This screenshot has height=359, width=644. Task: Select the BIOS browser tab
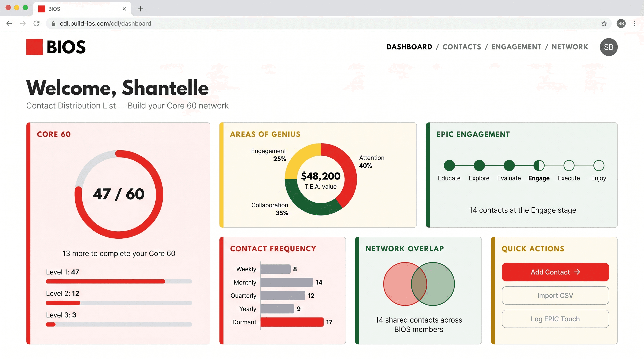pos(82,9)
